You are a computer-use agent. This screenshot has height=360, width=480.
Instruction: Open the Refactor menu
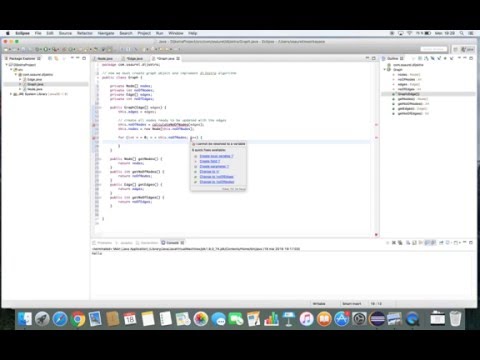click(x=85, y=33)
